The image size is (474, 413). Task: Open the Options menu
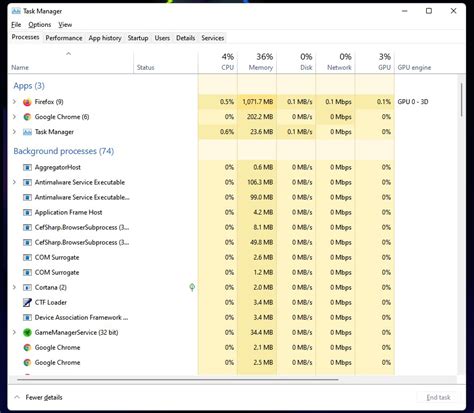(40, 25)
